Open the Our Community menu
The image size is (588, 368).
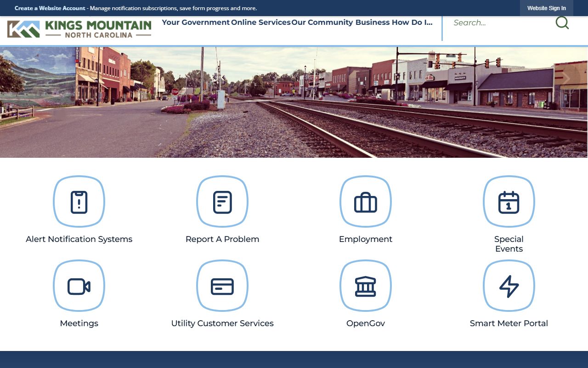[x=322, y=23]
